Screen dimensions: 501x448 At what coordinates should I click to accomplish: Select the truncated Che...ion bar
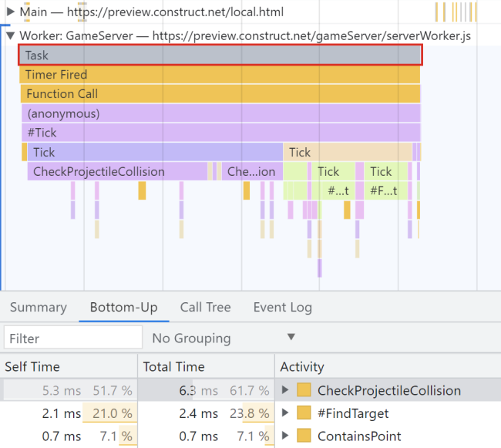coord(252,172)
